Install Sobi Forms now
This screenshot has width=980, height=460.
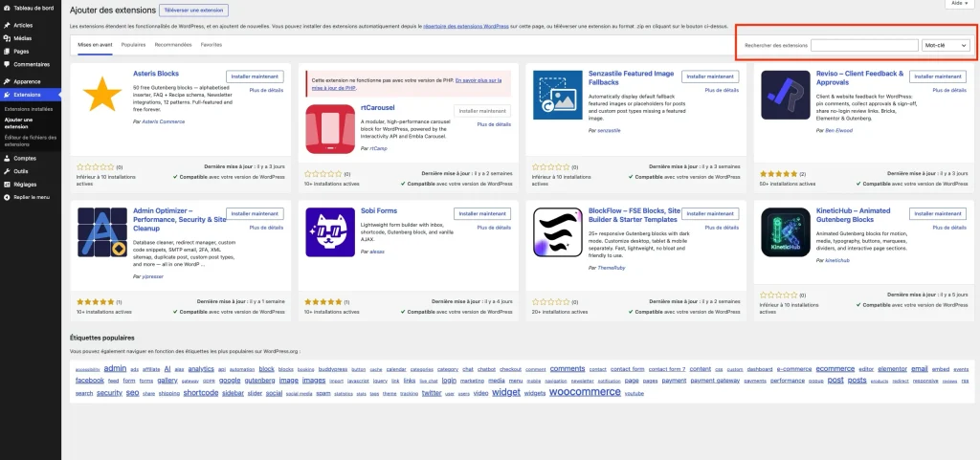pyautogui.click(x=482, y=213)
